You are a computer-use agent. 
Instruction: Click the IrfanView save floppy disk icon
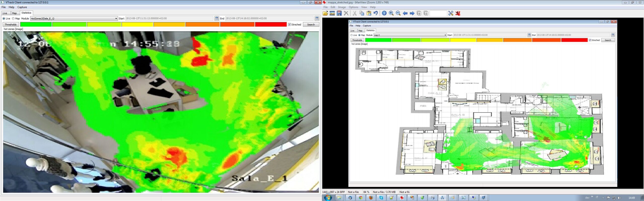(339, 13)
